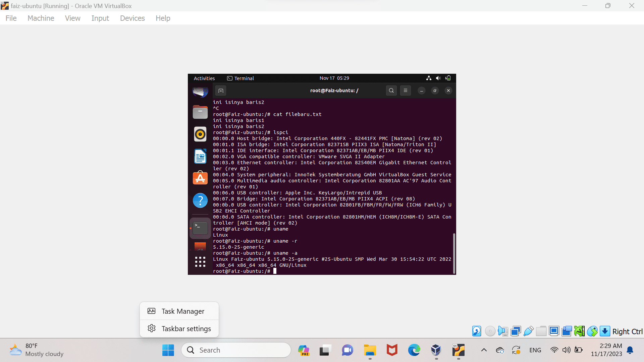Expand the hidden system tray icons chevron
Image resolution: width=644 pixels, height=362 pixels.
484,350
